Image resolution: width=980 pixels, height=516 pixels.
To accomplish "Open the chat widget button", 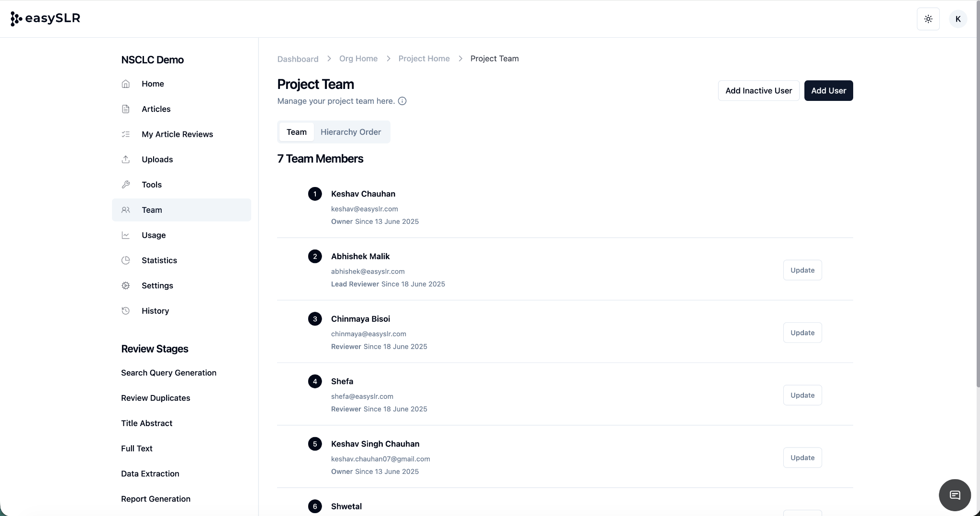I will pyautogui.click(x=955, y=495).
